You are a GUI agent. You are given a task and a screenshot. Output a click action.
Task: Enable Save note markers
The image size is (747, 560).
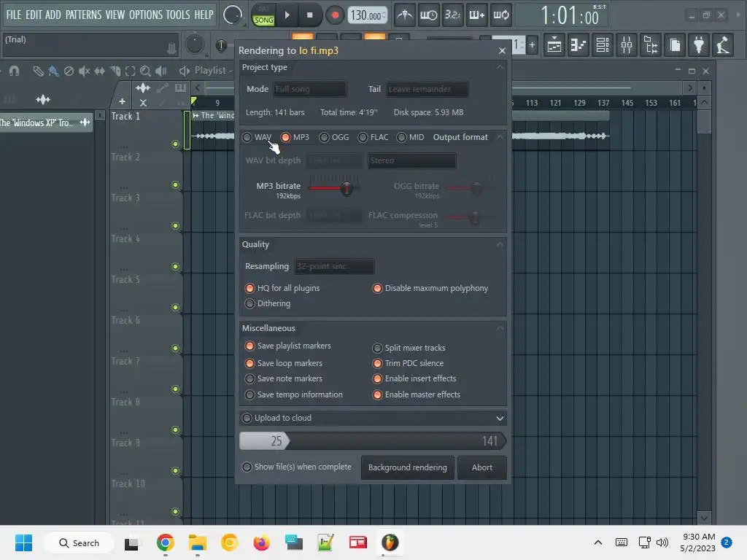pos(249,378)
